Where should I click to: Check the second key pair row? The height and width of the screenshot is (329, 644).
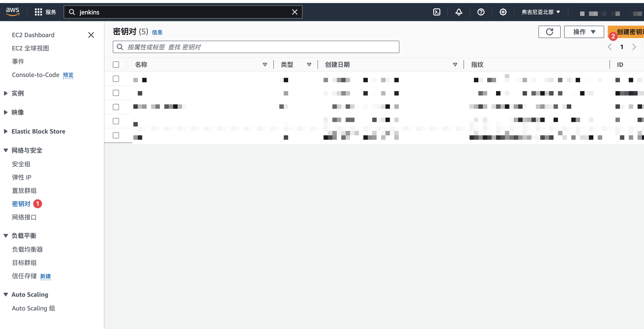click(x=116, y=93)
